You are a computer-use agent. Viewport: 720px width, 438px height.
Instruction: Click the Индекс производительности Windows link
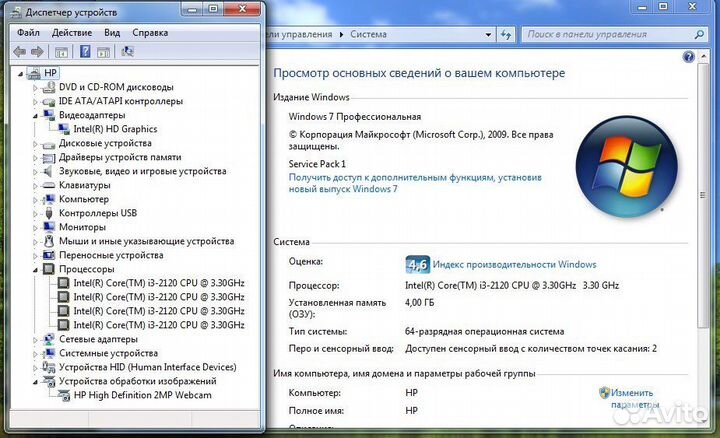(514, 264)
